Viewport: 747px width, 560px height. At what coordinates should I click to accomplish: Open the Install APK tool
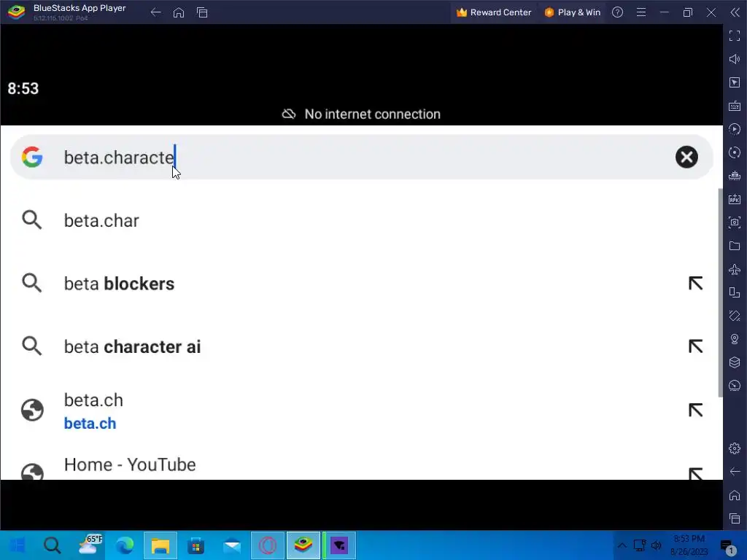pos(735,199)
